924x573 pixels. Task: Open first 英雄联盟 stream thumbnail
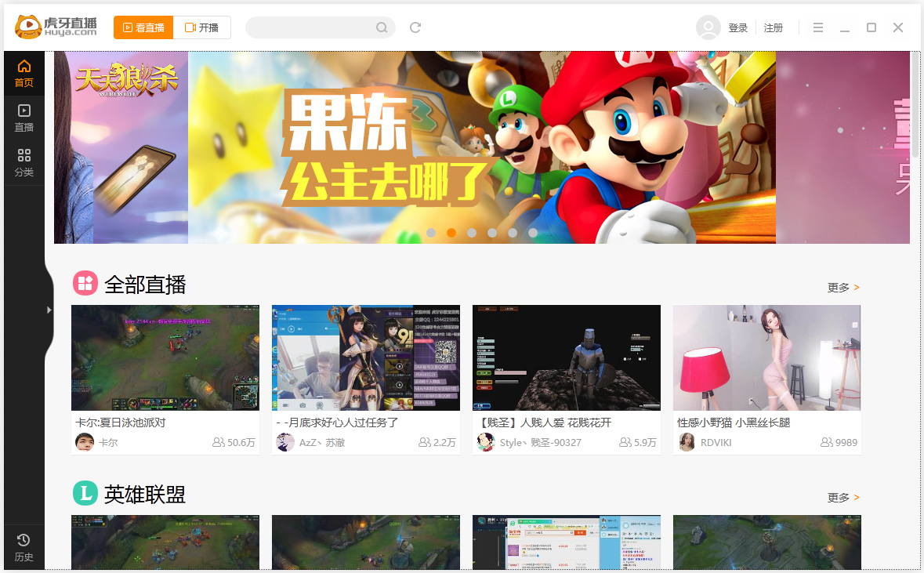tap(165, 542)
